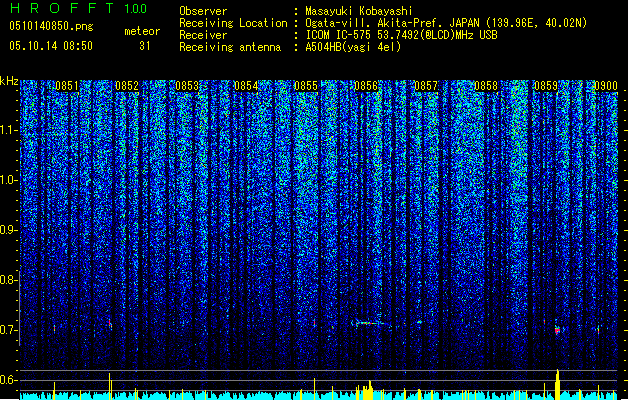Click the Receiving Location label
The width and height of the screenshot is (629, 400).
233,23
